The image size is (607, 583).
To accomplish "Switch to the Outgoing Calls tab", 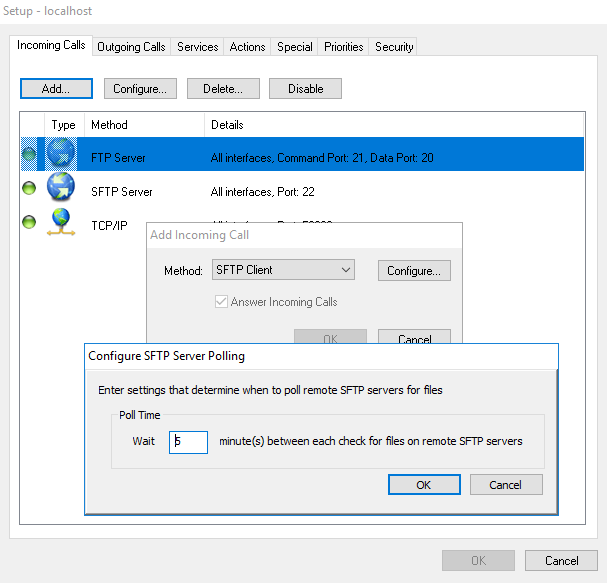I will pos(132,47).
